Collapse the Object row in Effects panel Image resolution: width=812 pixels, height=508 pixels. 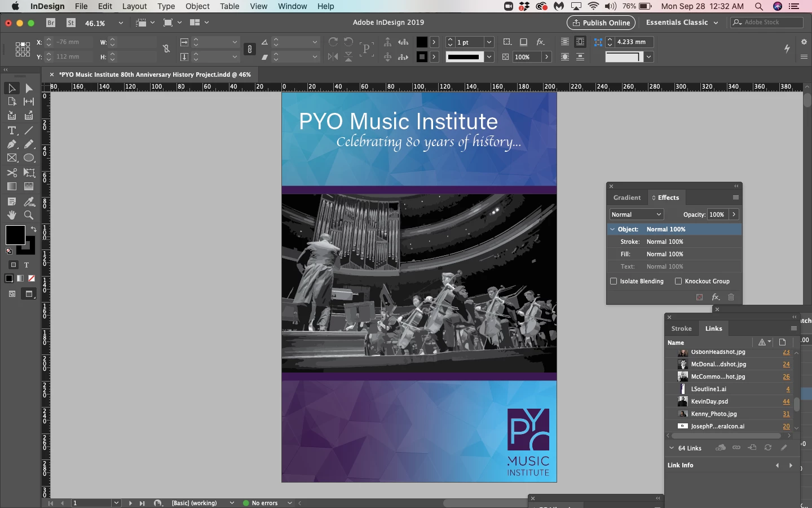pyautogui.click(x=612, y=229)
